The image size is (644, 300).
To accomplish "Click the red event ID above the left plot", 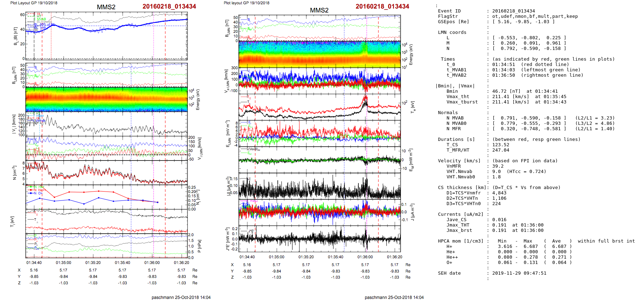I will 169,6.
